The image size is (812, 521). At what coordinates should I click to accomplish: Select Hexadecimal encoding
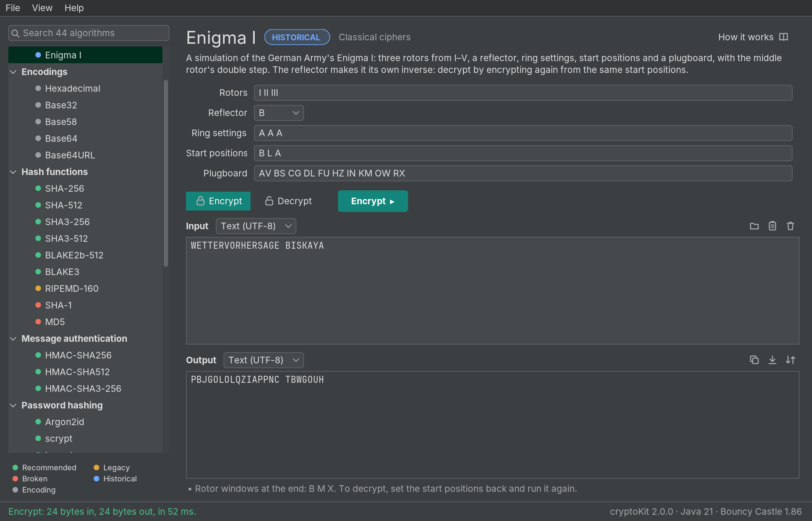85,89
